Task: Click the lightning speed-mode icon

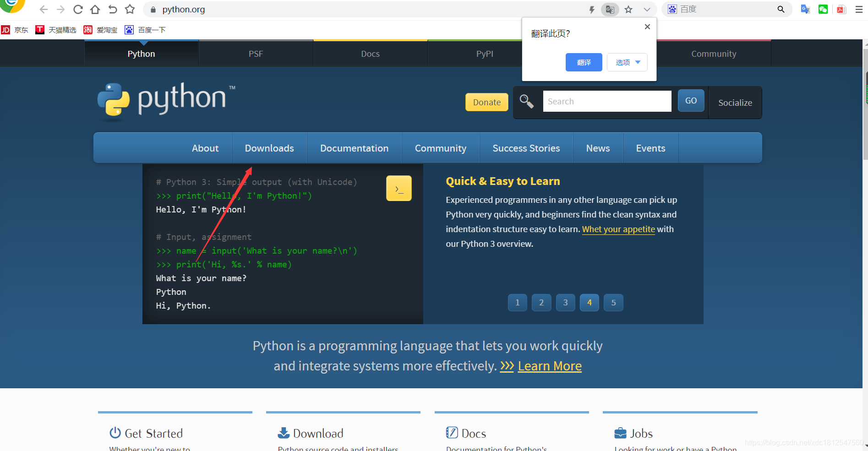Action: coord(592,9)
